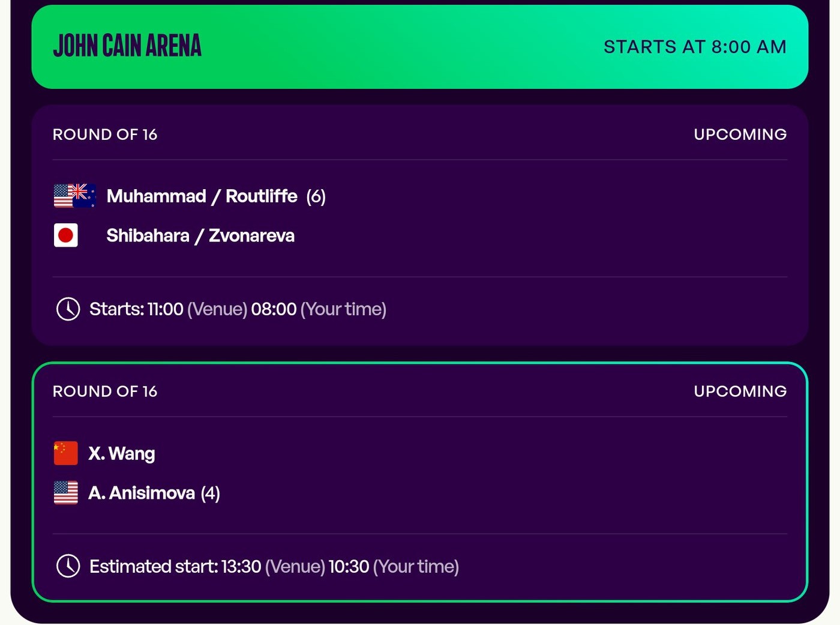Viewport: 840px width, 625px height.
Task: Open the Shibahara / Zvonareva team name
Action: pos(200,236)
